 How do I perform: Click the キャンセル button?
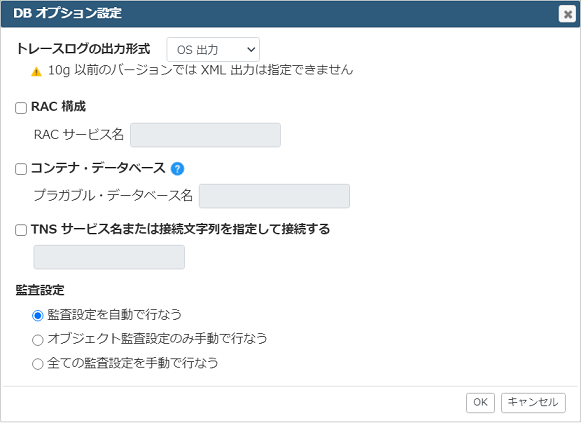click(x=533, y=403)
